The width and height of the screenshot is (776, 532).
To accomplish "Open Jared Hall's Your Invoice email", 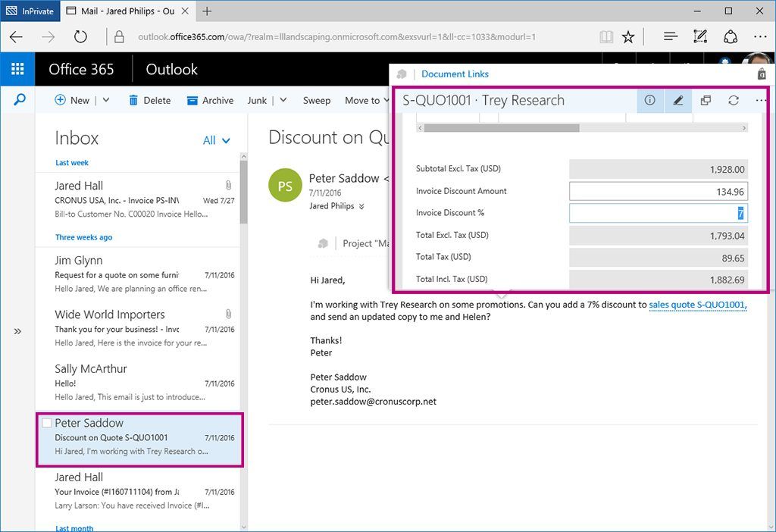I will pyautogui.click(x=138, y=491).
